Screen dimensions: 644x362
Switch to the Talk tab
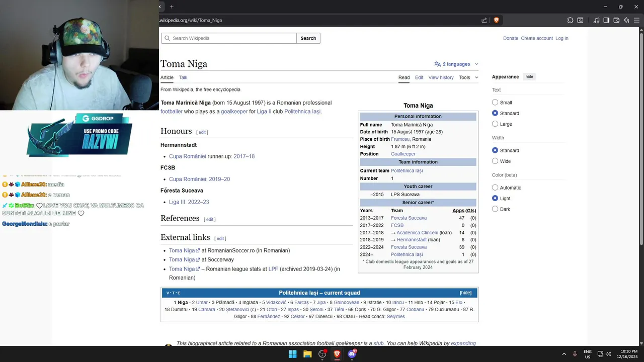(x=183, y=77)
